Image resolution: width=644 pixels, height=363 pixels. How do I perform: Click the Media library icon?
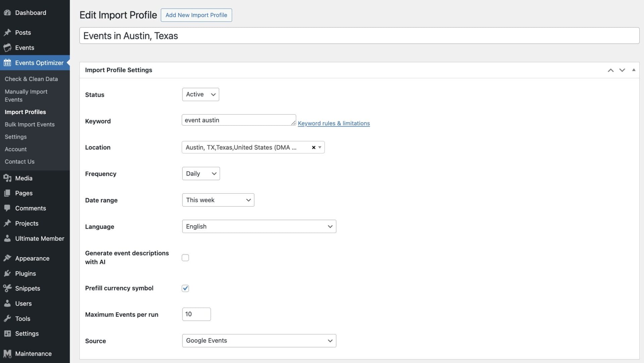8,178
